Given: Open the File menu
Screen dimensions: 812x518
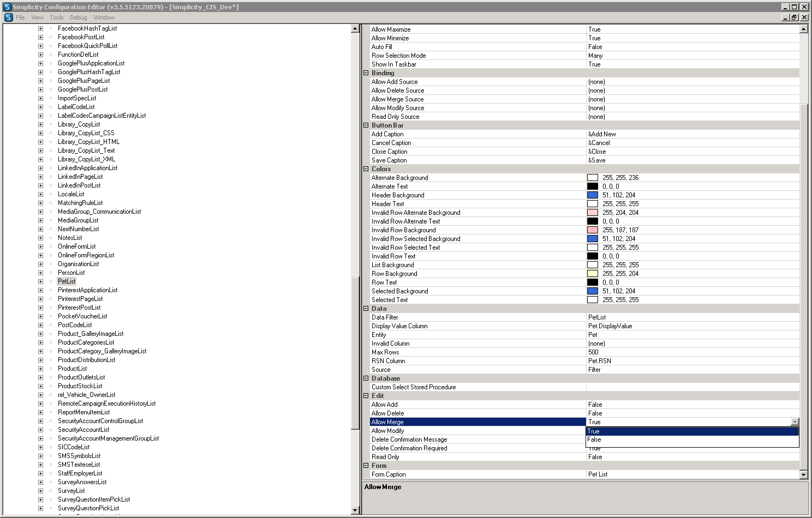Looking at the screenshot, I should (20, 17).
